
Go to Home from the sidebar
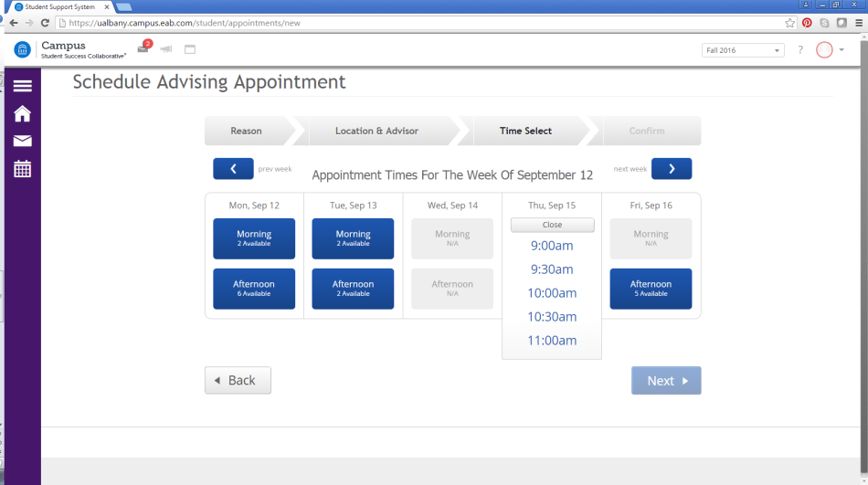22,114
